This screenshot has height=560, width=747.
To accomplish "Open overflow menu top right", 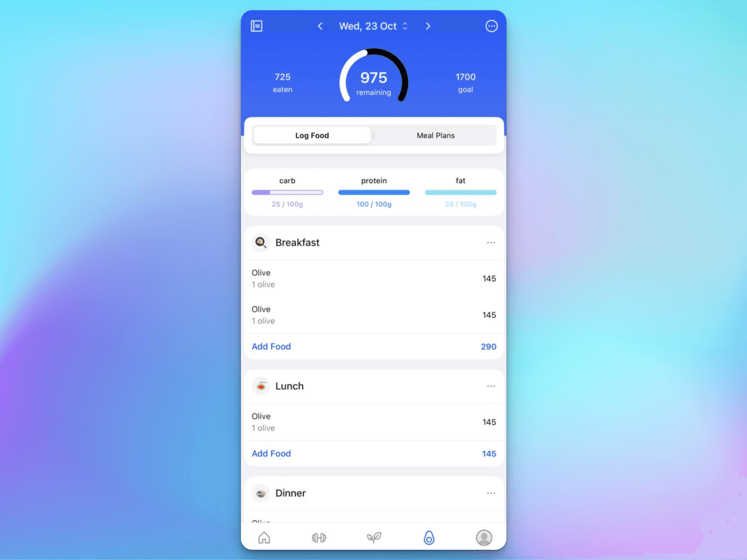I will (491, 26).
